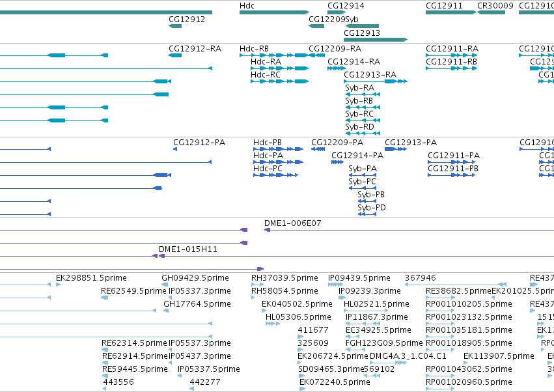Click transcript Hdc-RA
The height and width of the screenshot is (392, 554).
coord(266,61)
